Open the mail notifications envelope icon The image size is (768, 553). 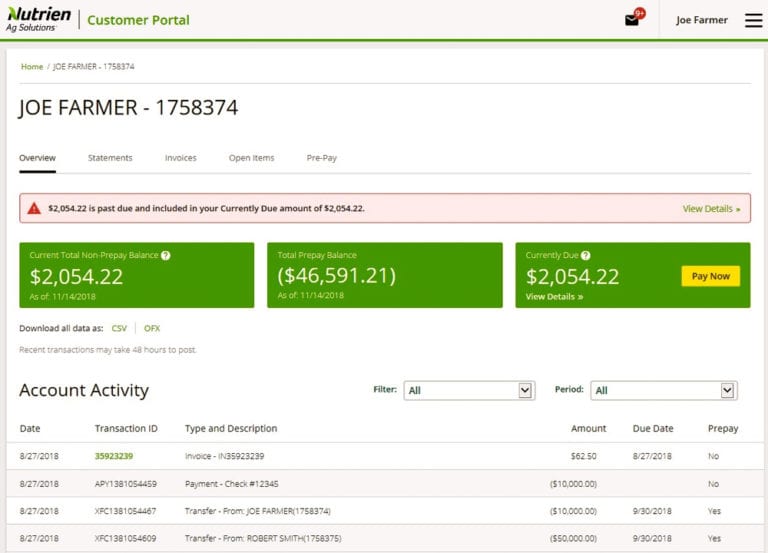632,20
